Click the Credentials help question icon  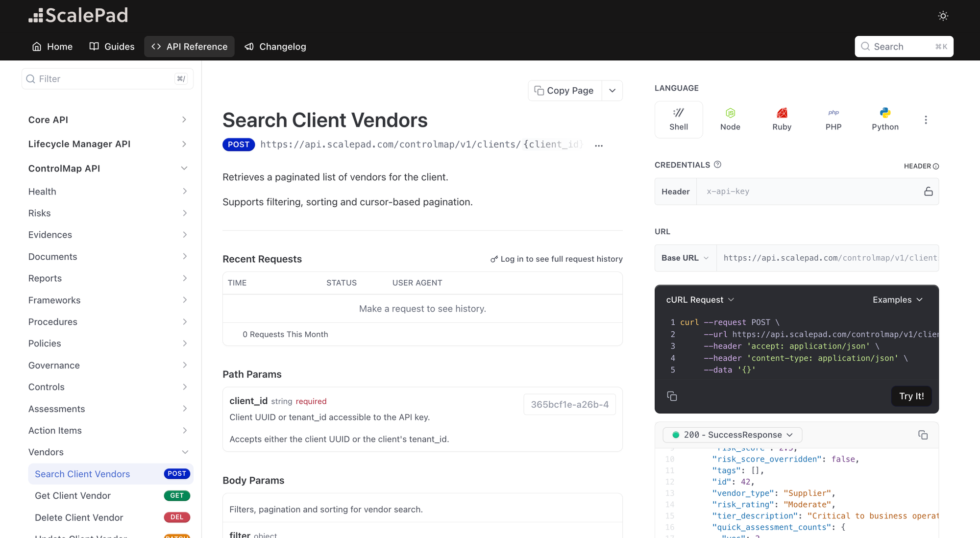tap(717, 165)
